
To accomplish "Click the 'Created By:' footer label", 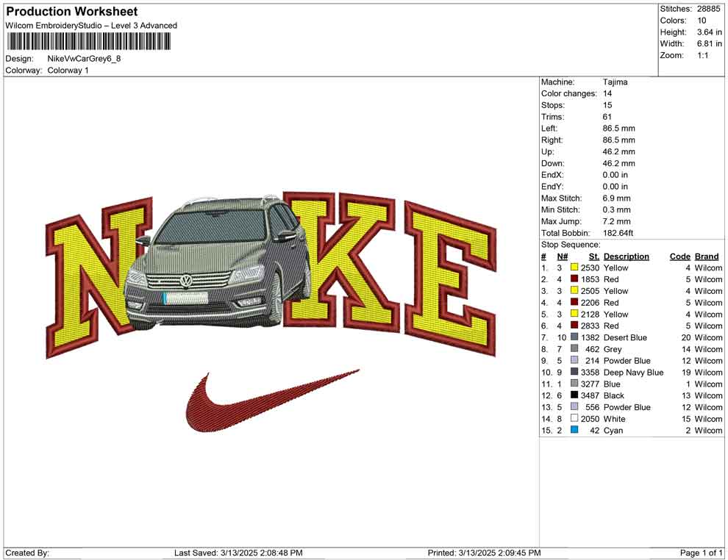I will (27, 553).
